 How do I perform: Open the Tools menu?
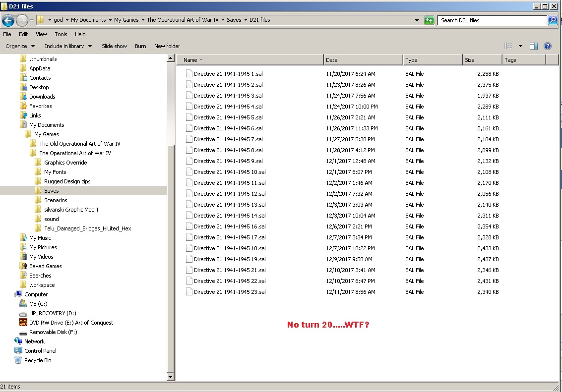click(61, 34)
